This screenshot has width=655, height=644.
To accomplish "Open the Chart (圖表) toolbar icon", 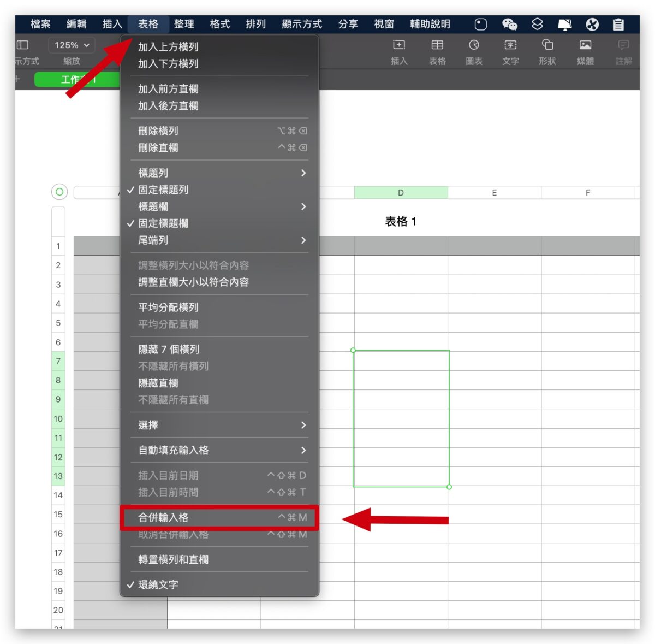I will coord(474,45).
